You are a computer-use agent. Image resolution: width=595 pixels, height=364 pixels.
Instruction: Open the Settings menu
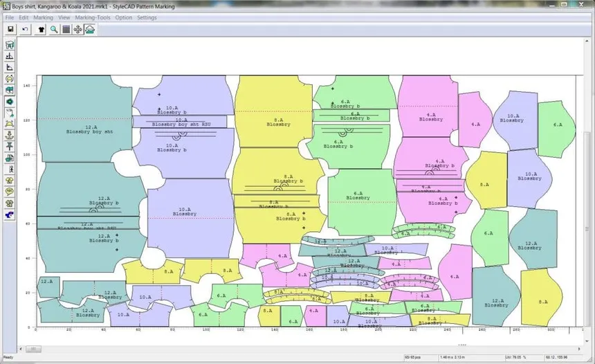click(147, 17)
